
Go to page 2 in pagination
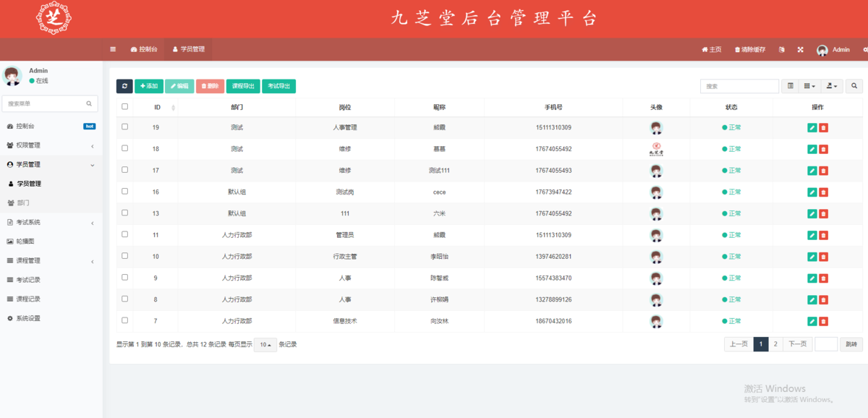[775, 344]
